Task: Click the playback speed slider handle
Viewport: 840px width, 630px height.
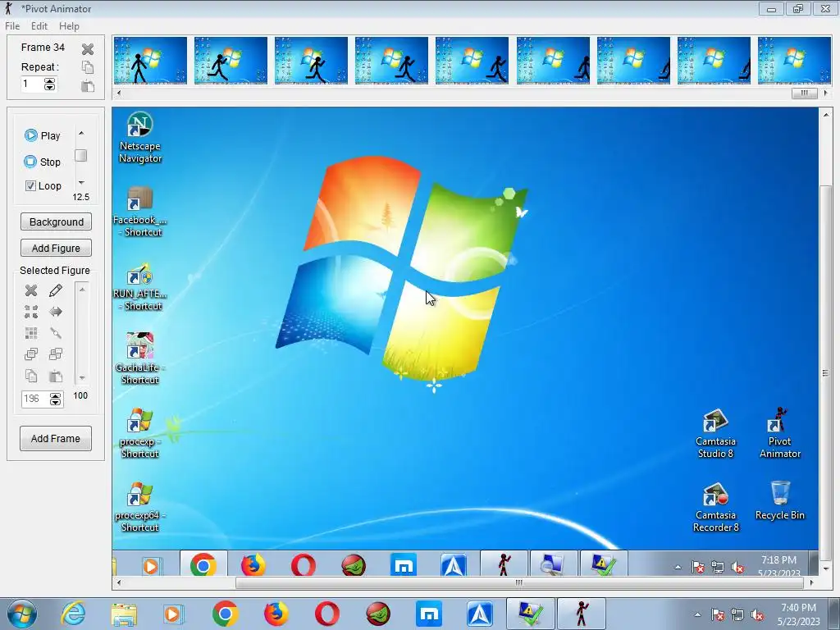Action: point(81,155)
